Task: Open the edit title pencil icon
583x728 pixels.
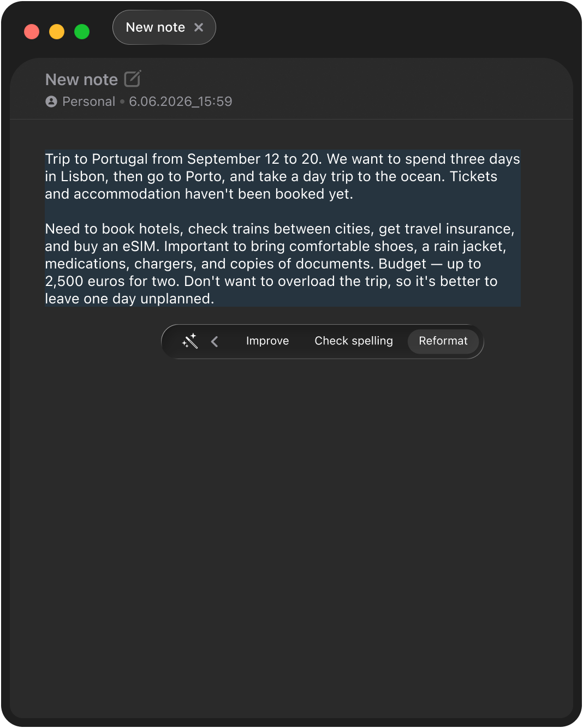Action: [133, 79]
